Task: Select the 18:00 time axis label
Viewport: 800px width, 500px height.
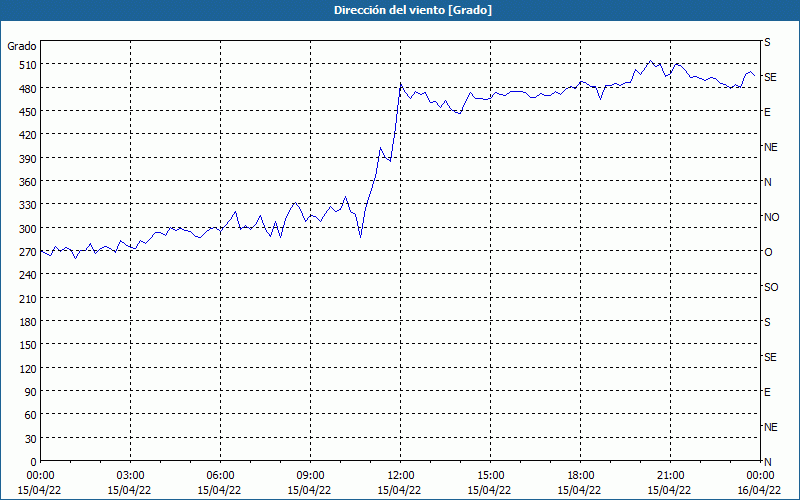Action: [580, 476]
